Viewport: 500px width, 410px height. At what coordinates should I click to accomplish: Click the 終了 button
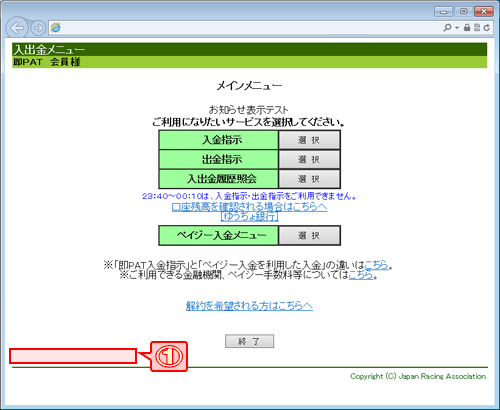tap(249, 341)
